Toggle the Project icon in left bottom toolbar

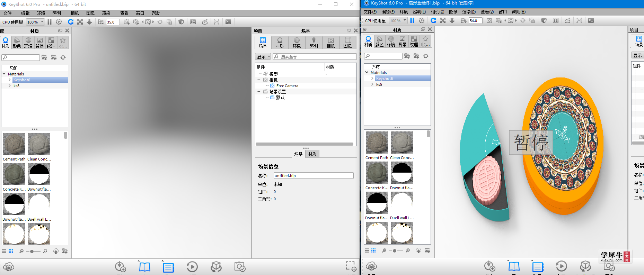tap(169, 267)
